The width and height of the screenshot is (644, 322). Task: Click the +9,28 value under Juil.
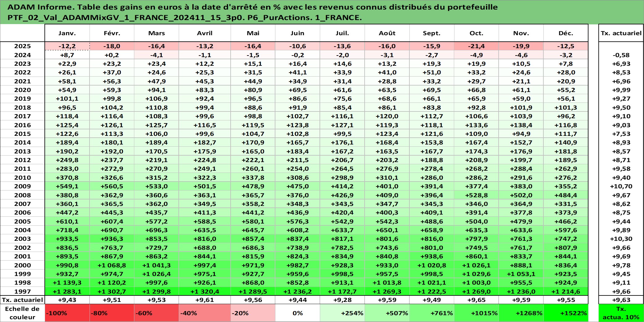[342, 300]
